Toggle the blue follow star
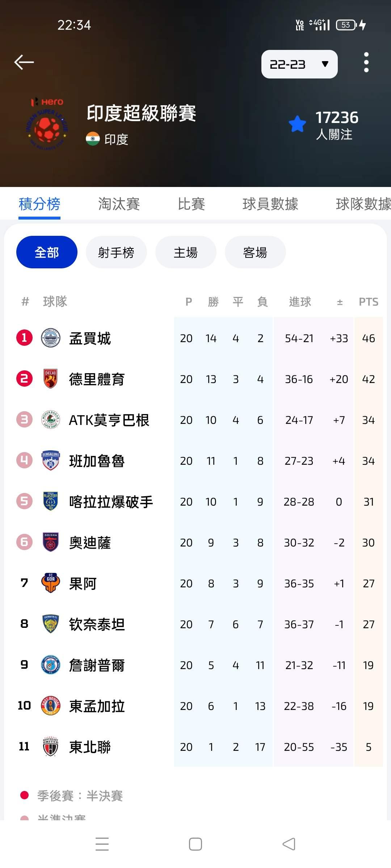Viewport: 391px width, 868px height. click(x=297, y=124)
